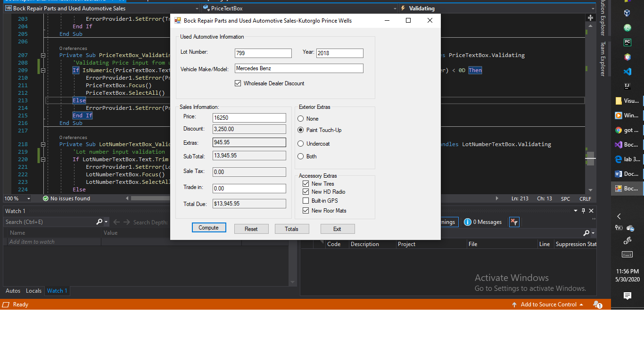644x362 pixels.
Task: Uncheck the New HD Radio checkbox
Action: point(305,192)
